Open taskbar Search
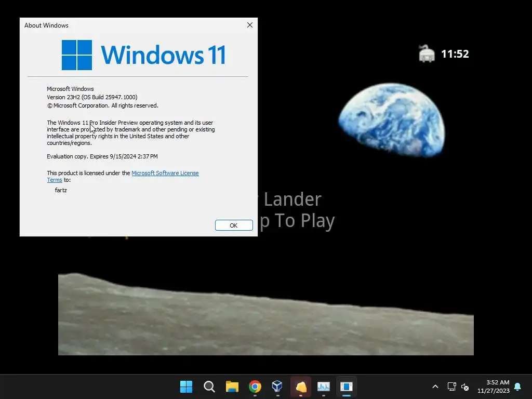This screenshot has width=532, height=399. pyautogui.click(x=209, y=387)
